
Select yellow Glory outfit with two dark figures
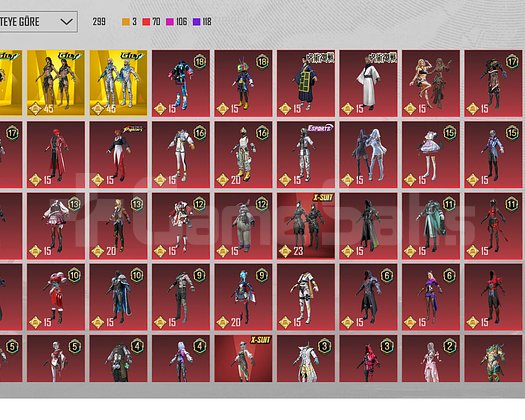coord(56,83)
